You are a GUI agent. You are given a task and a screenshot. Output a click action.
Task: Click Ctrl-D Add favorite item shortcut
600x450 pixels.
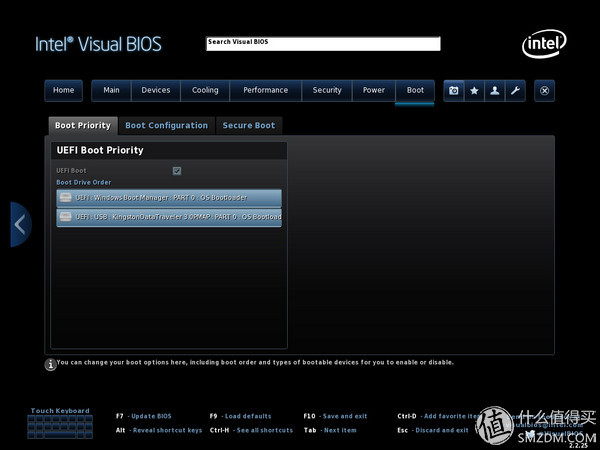click(439, 416)
